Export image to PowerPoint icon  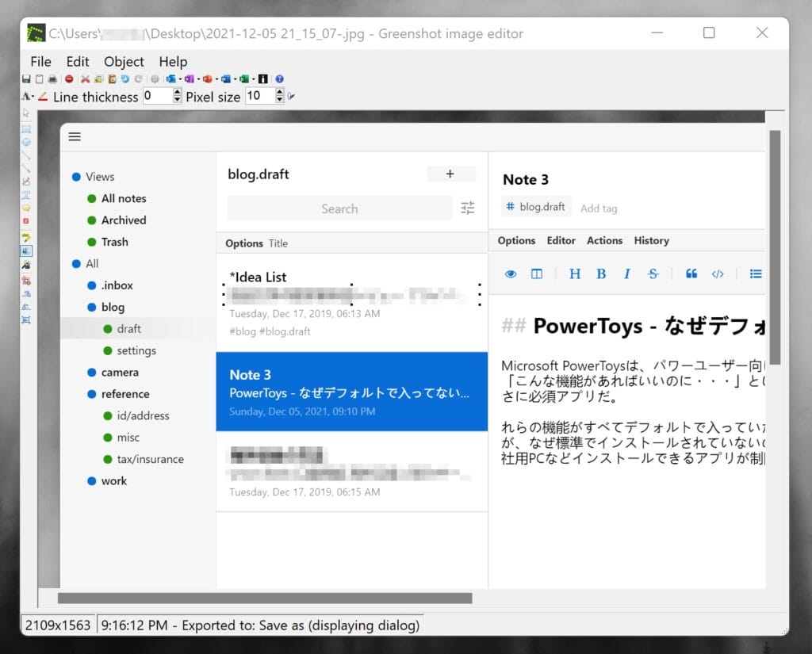(x=207, y=78)
